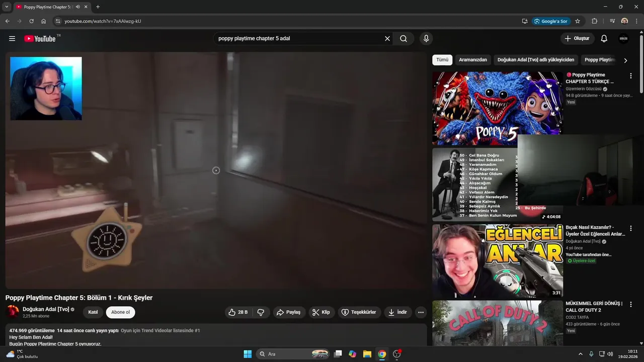This screenshot has width=644, height=362.
Task: Open the Call of Duty 2 video thumbnail
Action: pos(498,323)
